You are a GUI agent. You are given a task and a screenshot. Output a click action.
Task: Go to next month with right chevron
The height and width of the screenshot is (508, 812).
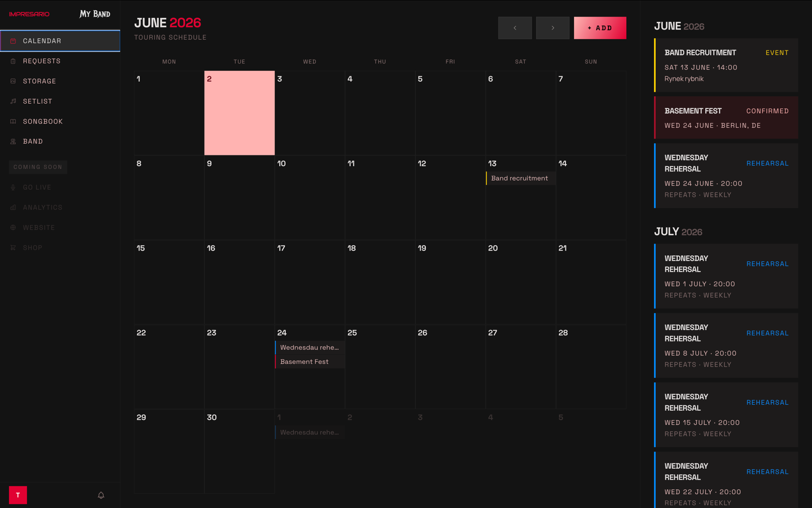553,28
